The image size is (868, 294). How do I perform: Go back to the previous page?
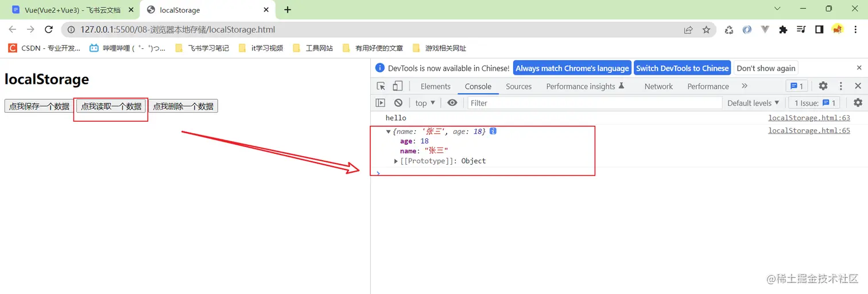(x=13, y=30)
